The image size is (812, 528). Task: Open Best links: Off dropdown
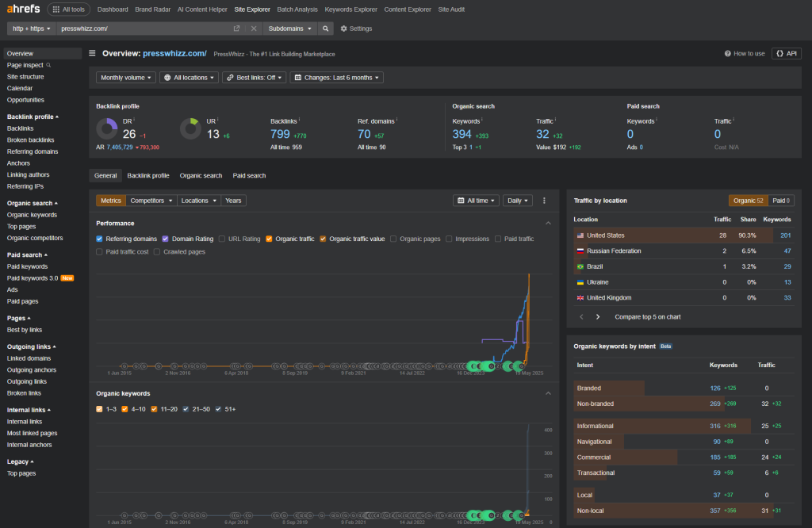[255, 78]
